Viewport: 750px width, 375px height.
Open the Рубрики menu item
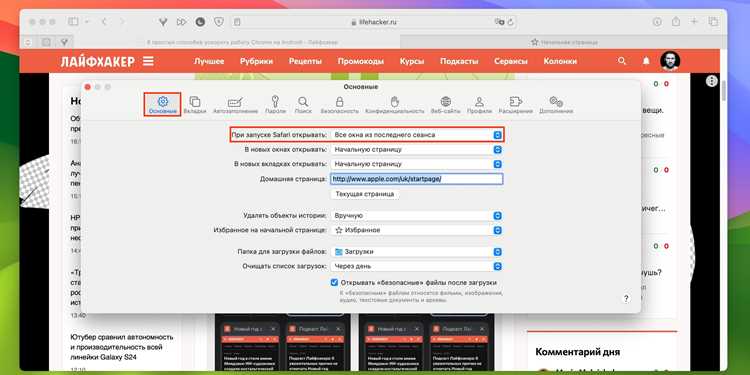point(256,61)
